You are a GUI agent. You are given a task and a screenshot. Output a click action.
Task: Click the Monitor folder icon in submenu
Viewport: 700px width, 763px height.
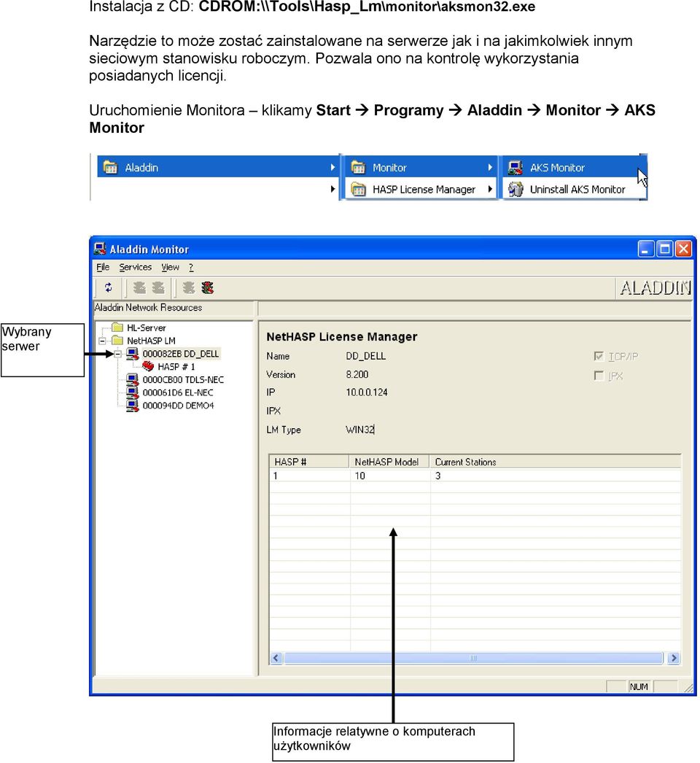pyautogui.click(x=359, y=167)
